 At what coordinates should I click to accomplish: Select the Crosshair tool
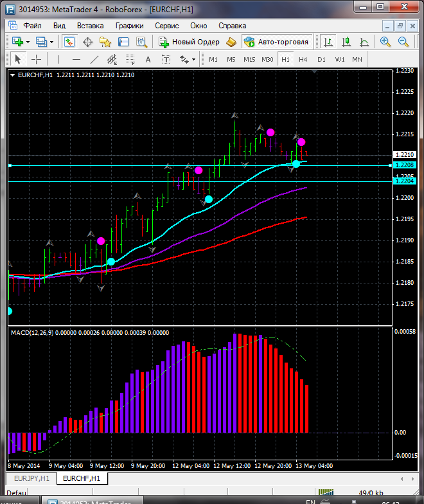(x=37, y=59)
